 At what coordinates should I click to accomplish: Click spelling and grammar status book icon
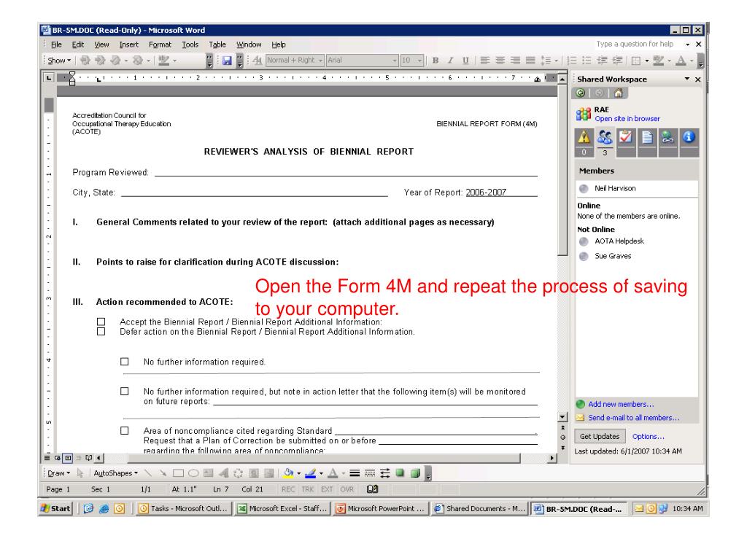[x=373, y=489]
